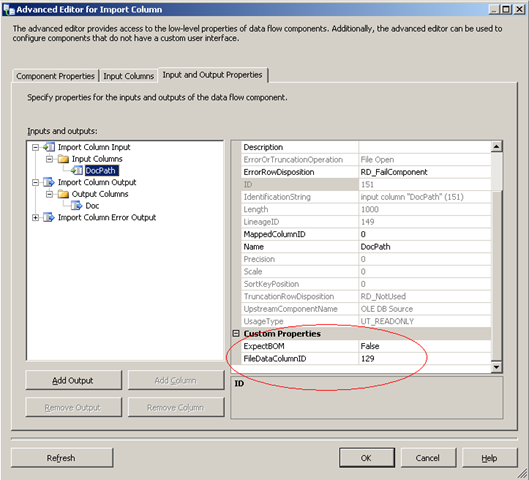Click the Input Columns folder icon
The image size is (529, 480).
63,159
